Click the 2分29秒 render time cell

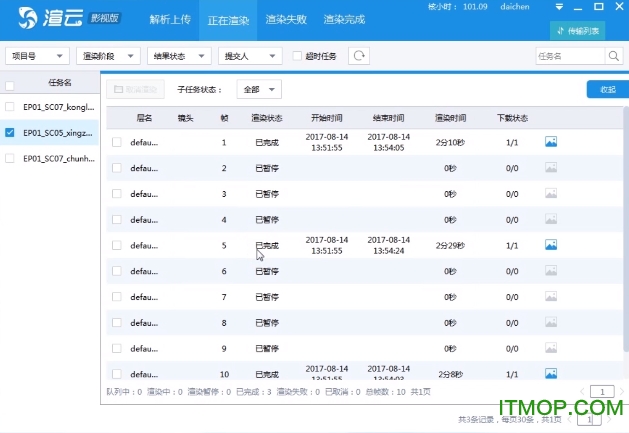pos(450,246)
